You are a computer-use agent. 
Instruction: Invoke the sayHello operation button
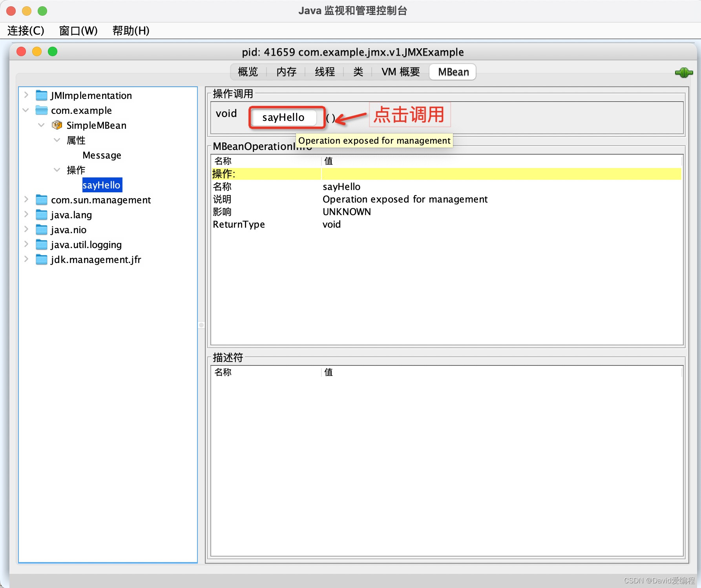coord(283,117)
